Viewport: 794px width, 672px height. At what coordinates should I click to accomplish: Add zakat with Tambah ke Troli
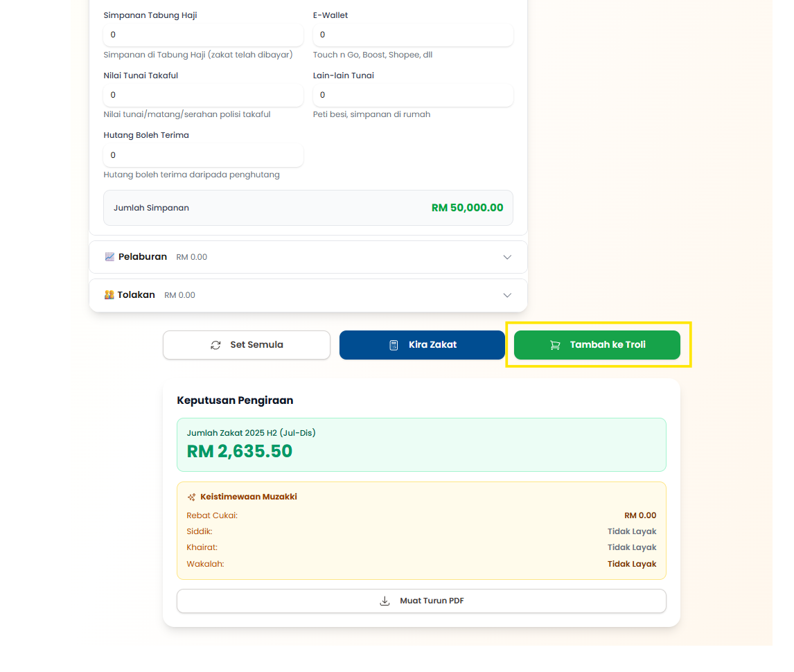click(x=597, y=345)
